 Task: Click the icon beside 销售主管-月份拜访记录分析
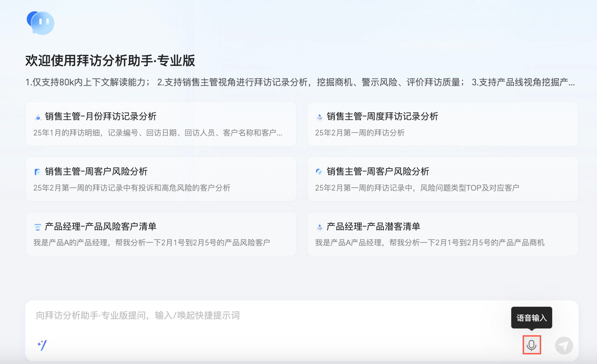click(x=38, y=117)
